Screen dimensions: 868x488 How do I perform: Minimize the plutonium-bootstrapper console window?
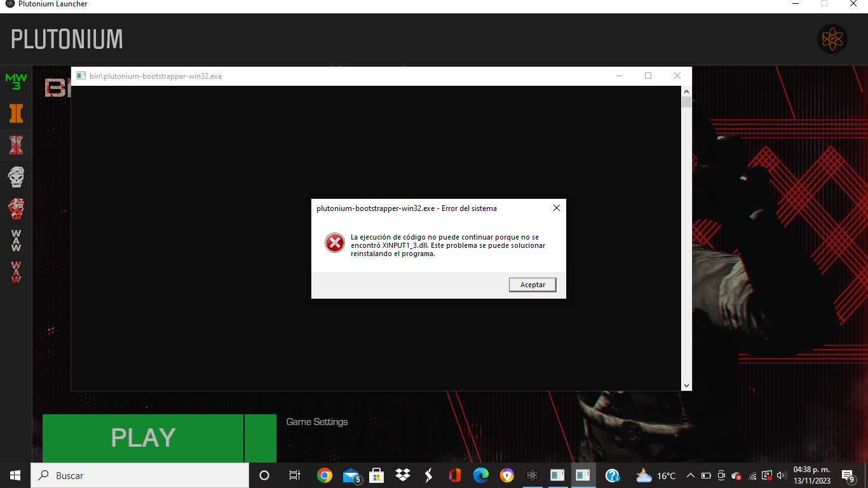click(x=620, y=76)
